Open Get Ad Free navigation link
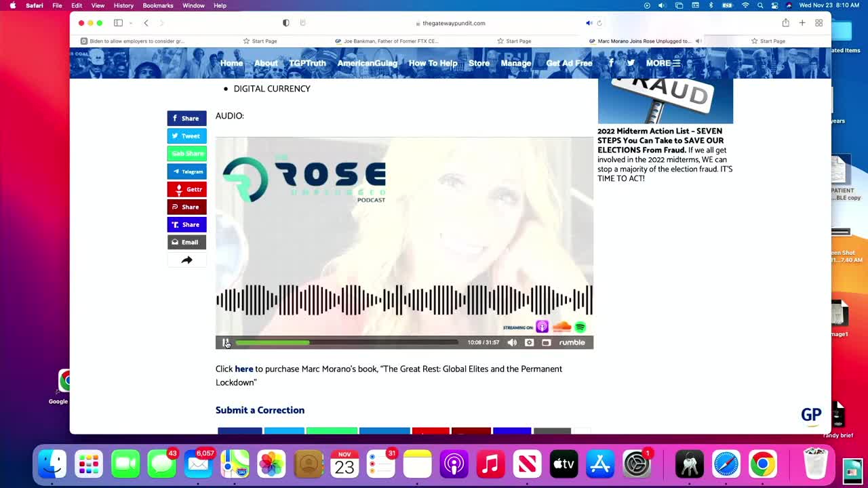The image size is (868, 488). pyautogui.click(x=569, y=63)
